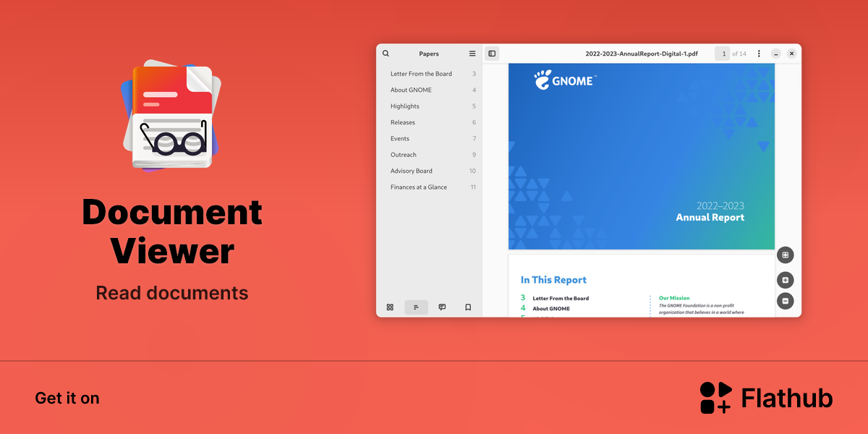Click the page number input field
This screenshot has height=434, width=868.
[722, 54]
